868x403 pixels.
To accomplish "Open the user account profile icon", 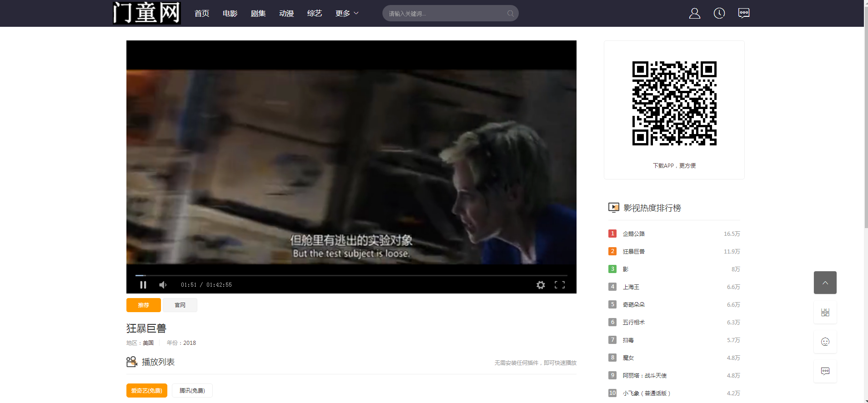I will 694,14.
